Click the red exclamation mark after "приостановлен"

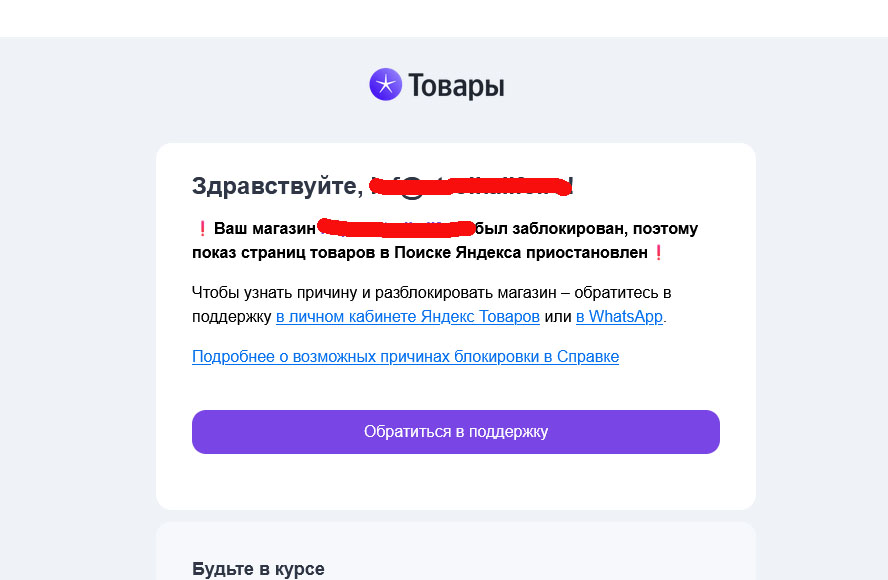(658, 253)
